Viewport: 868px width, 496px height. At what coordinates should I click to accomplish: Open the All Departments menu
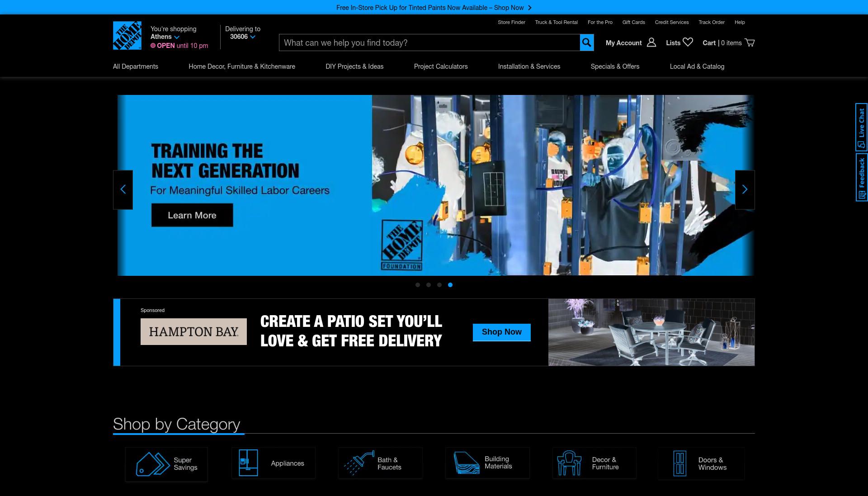tap(136, 66)
